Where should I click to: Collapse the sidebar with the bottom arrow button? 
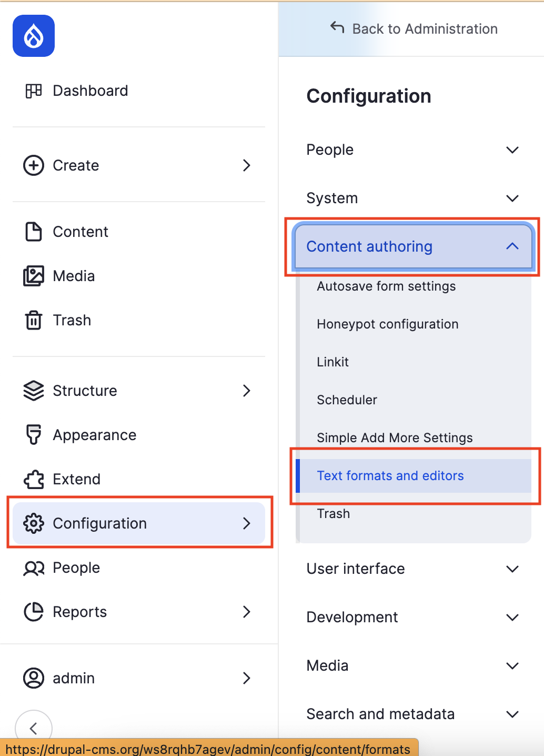(34, 728)
